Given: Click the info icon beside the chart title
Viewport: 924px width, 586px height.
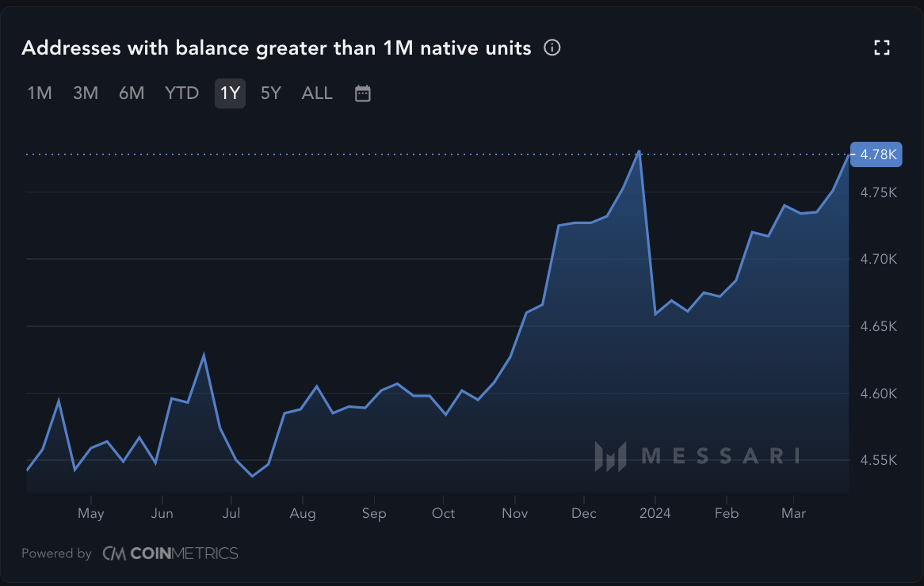Looking at the screenshot, I should (552, 48).
